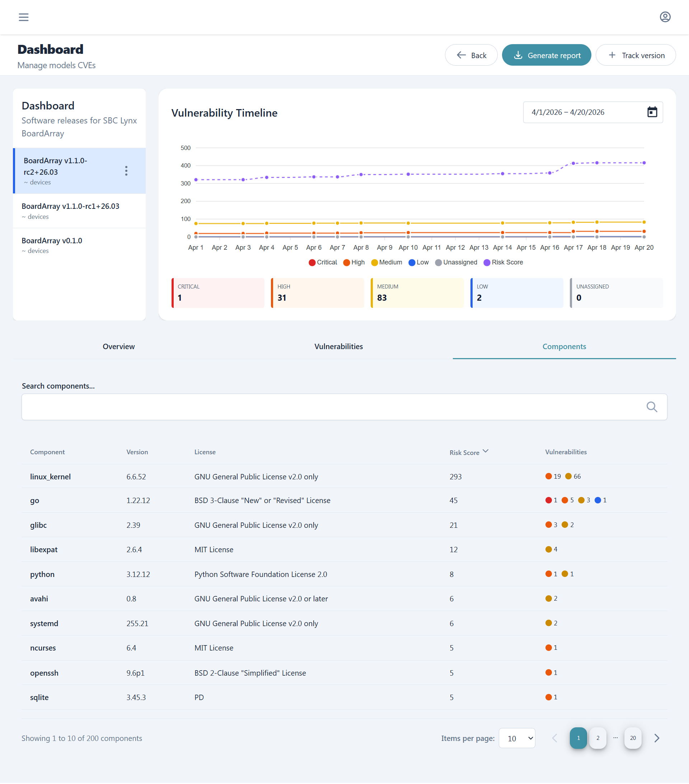Open the hamburger navigation menu
Screen dimensions: 689x784
coord(23,17)
